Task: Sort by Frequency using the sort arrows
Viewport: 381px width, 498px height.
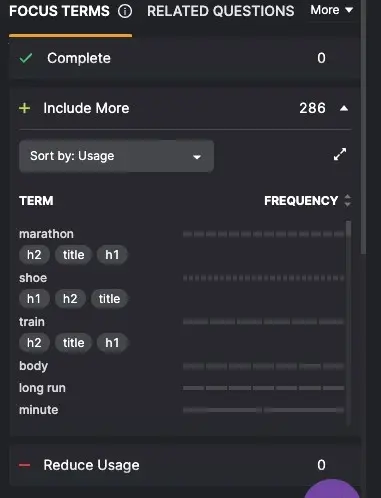Action: [x=347, y=201]
